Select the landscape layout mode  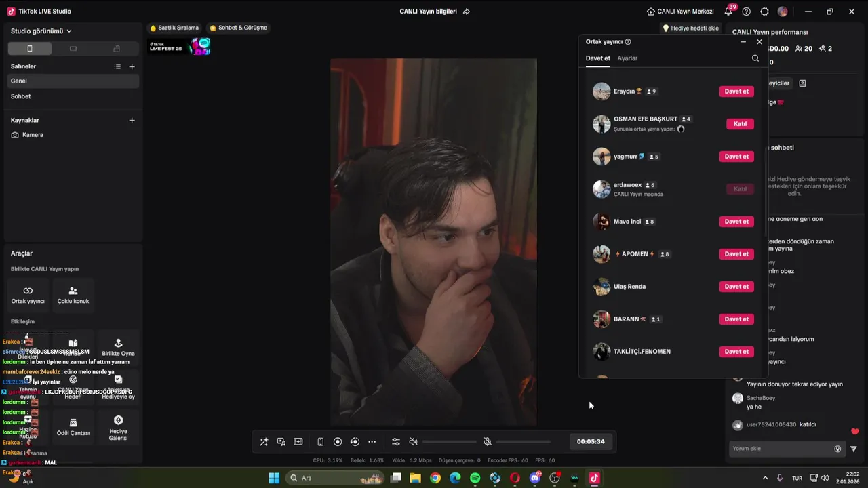point(73,49)
